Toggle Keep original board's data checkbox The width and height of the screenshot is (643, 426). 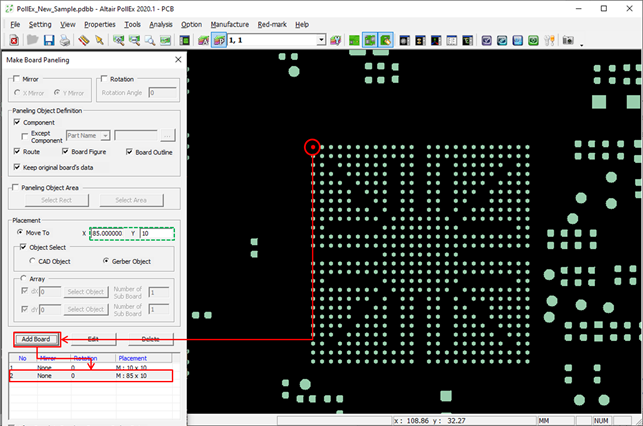[x=17, y=166]
